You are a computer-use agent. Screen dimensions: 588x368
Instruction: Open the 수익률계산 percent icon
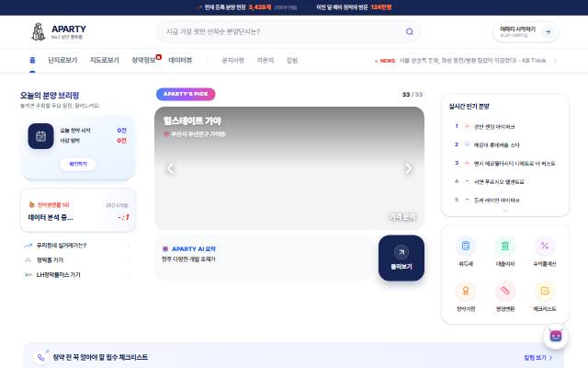tap(545, 246)
